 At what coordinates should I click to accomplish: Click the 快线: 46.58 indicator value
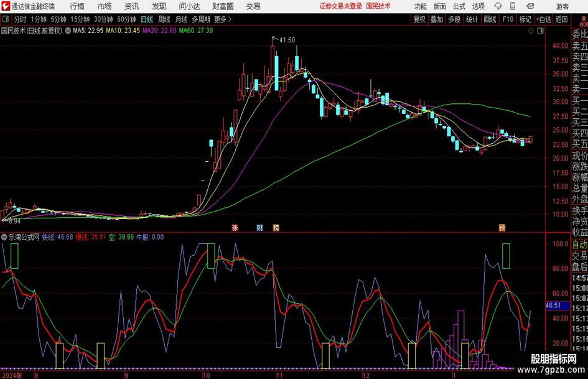tap(57, 237)
